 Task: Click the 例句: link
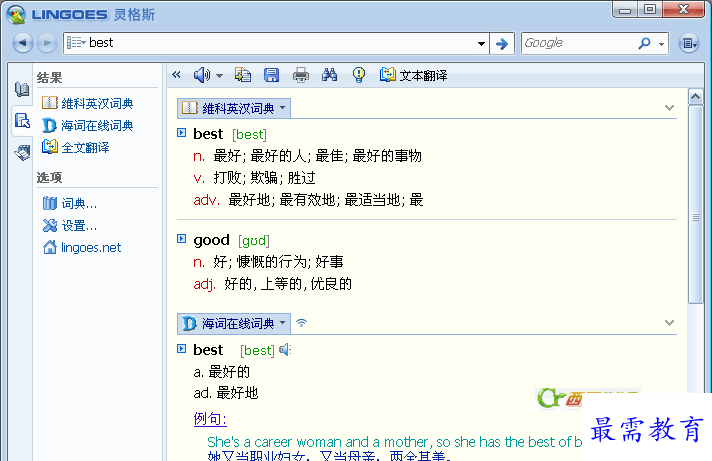tap(210, 419)
